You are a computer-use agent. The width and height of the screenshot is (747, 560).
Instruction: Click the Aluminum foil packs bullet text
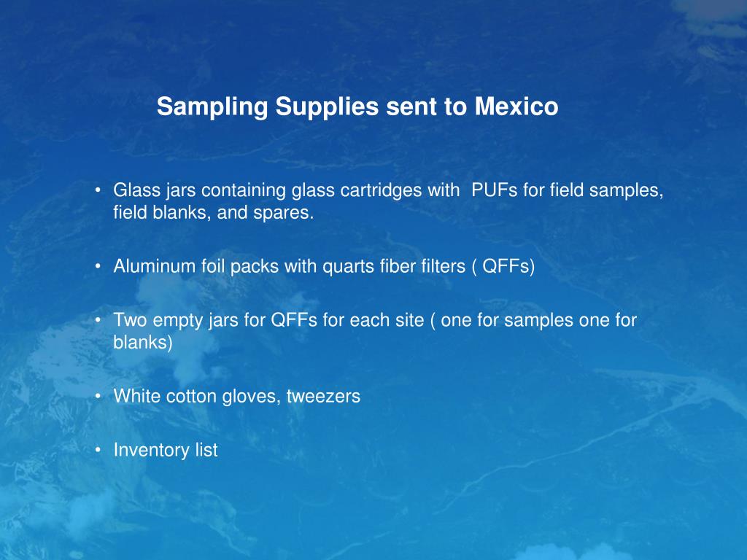(x=324, y=266)
